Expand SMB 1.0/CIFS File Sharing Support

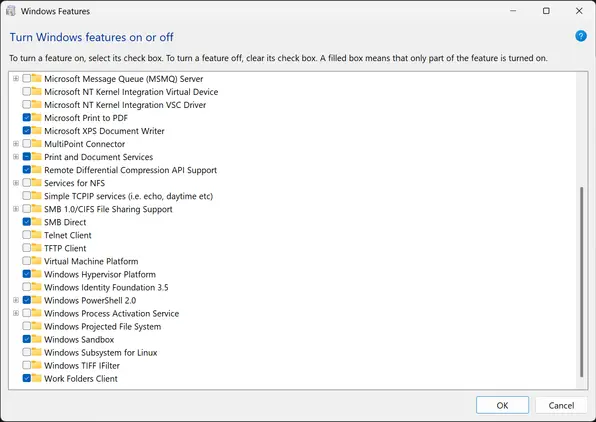click(x=16, y=209)
